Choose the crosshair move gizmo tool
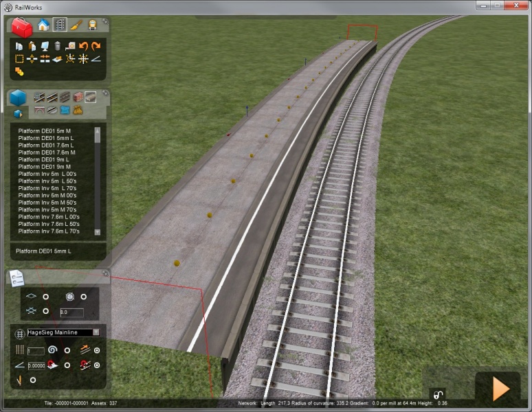The image size is (532, 412). [83, 59]
